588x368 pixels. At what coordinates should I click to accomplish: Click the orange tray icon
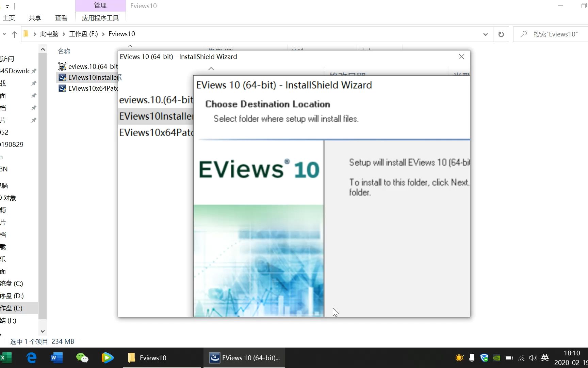coord(459,358)
